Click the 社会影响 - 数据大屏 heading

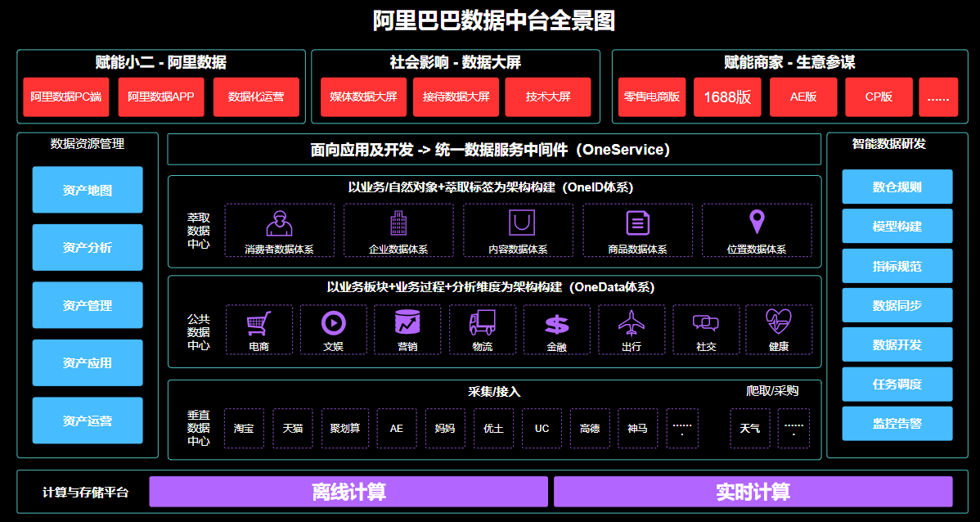coord(455,62)
